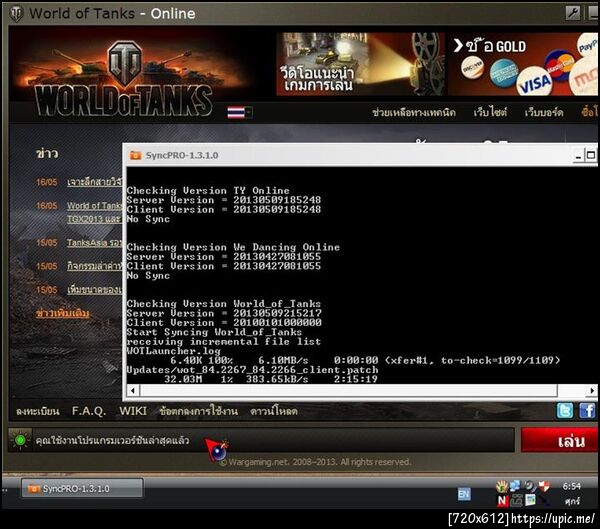600x529 pixels.
Task: Open the Twitter icon link
Action: (x=565, y=411)
